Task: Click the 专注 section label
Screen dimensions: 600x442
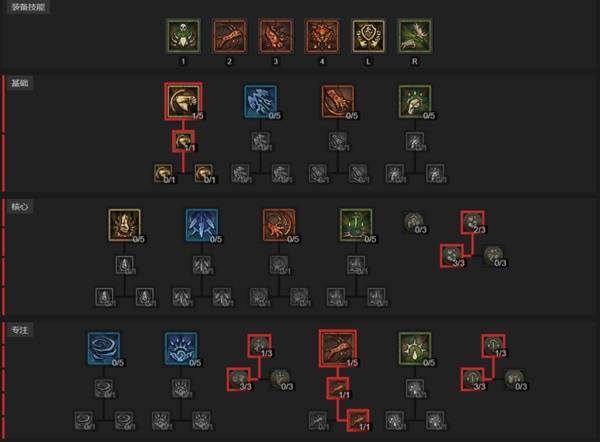Action: point(20,330)
